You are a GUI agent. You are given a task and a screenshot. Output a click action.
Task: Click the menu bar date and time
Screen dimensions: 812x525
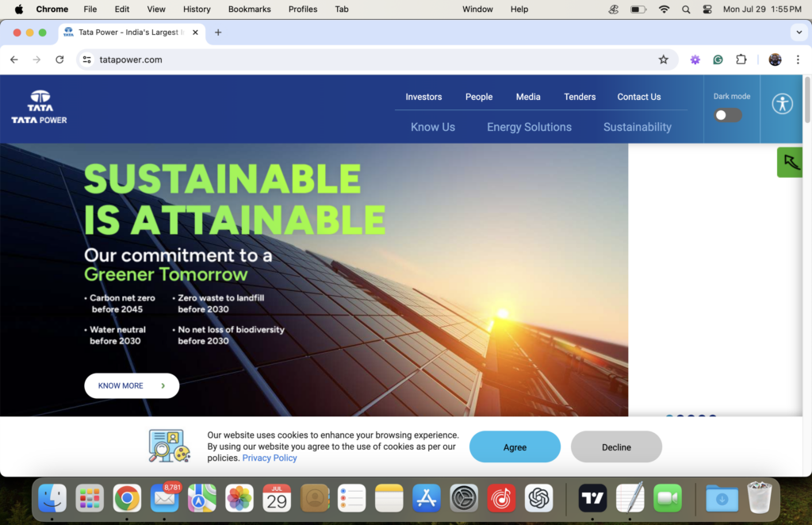[762, 10]
